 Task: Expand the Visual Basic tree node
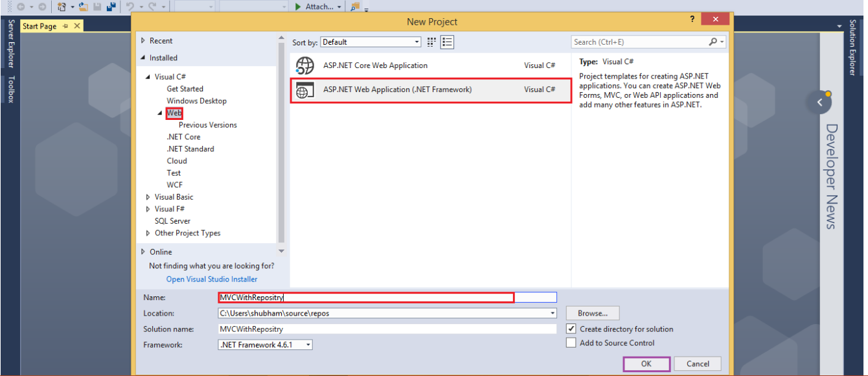148,197
